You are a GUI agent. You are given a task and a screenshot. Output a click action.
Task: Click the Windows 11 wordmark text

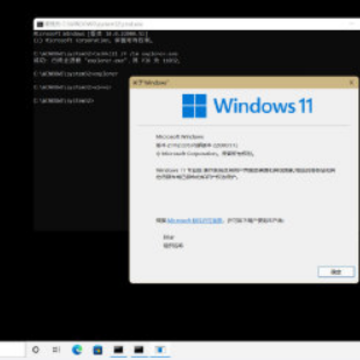[263, 106]
